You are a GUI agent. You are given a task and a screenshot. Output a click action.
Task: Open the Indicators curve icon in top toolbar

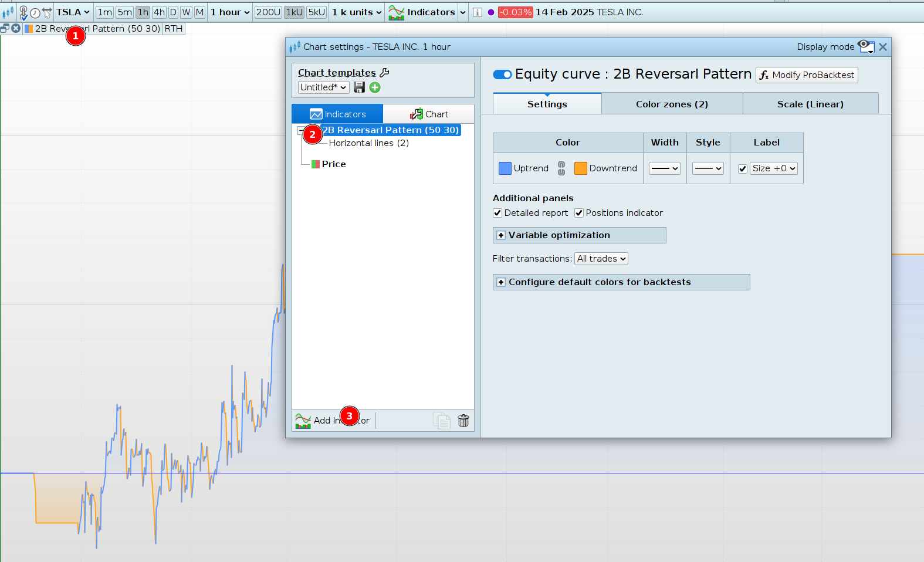[397, 12]
